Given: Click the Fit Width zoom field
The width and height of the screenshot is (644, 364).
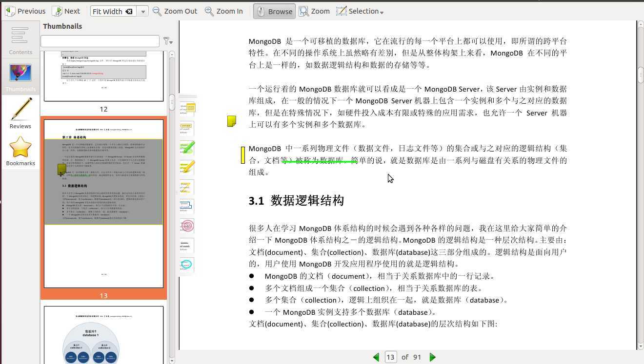Looking at the screenshot, I should (113, 11).
